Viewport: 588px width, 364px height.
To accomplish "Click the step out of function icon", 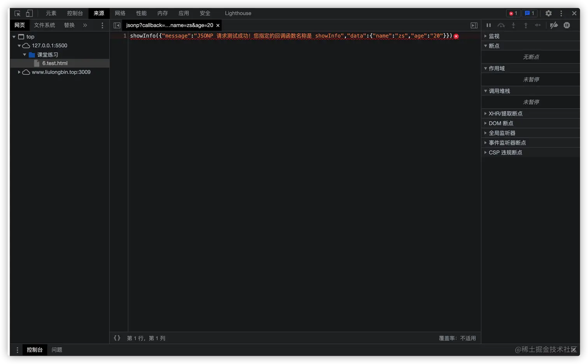I will [x=526, y=25].
